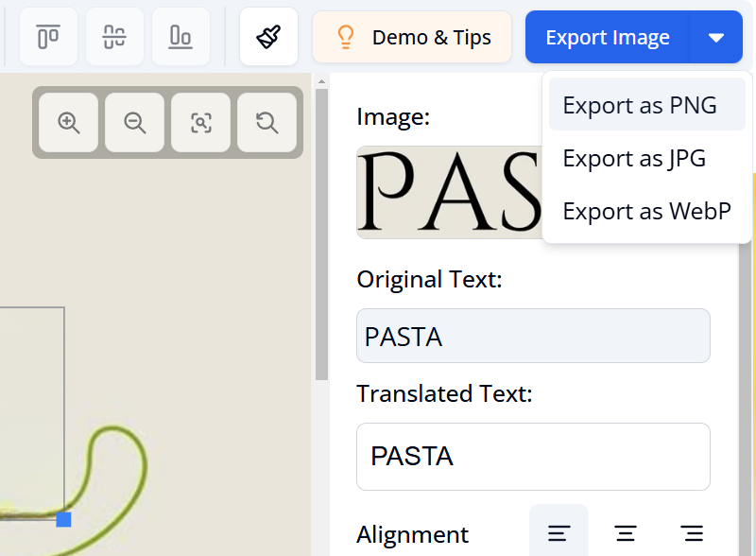Set right text alignment
Screen dimensions: 756x556
click(x=691, y=532)
